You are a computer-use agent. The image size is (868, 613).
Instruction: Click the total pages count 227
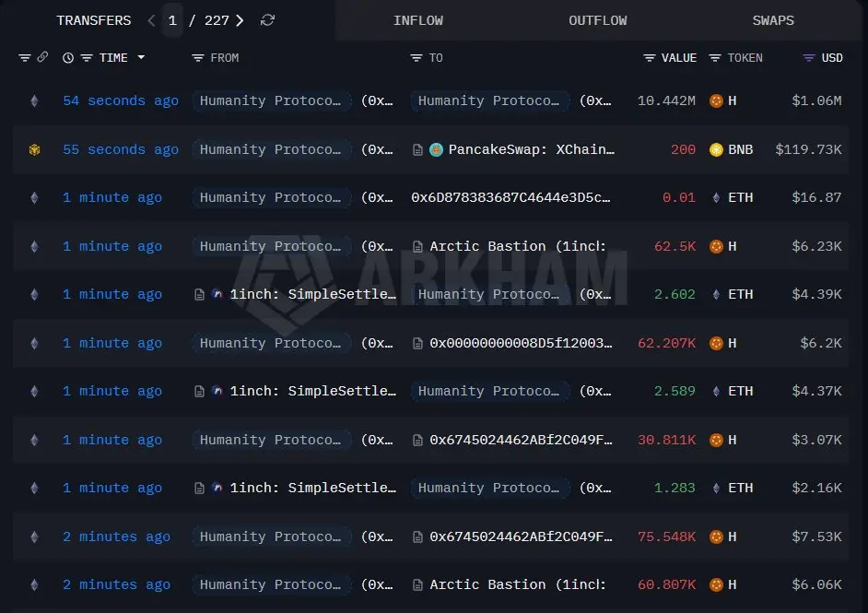[x=217, y=20]
